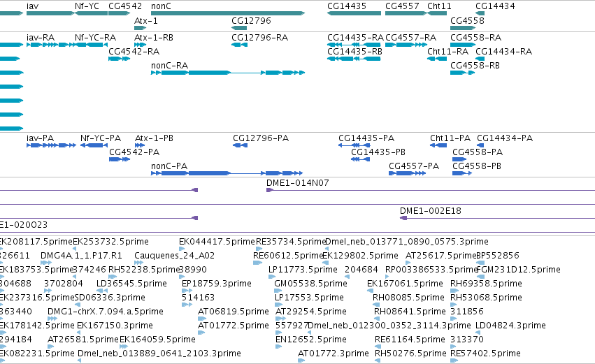
Task: Click the Atx-1-RB transcript label
Action: point(154,38)
